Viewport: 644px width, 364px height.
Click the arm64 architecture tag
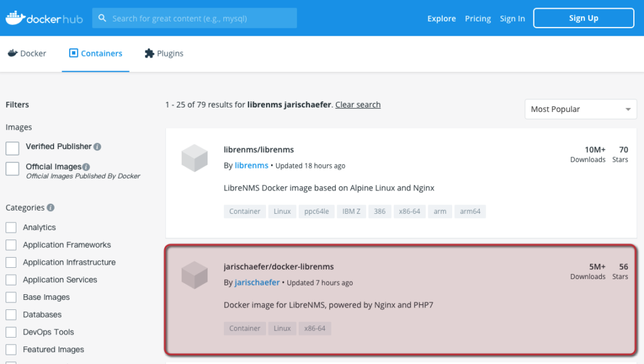(470, 211)
